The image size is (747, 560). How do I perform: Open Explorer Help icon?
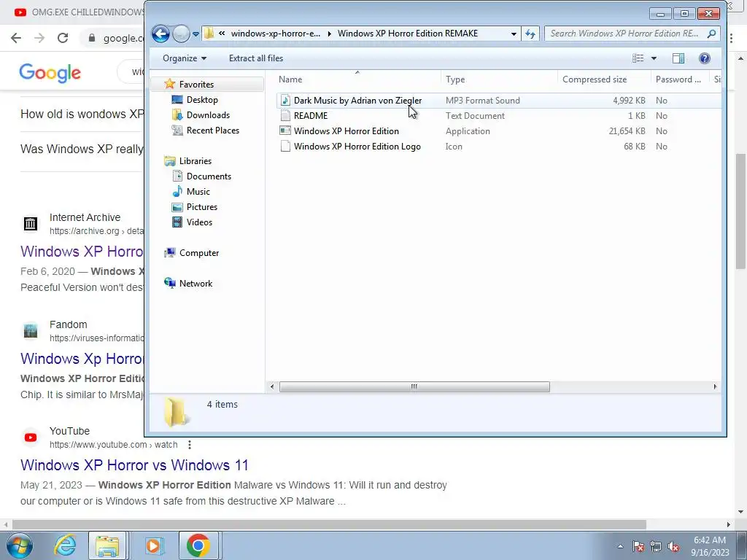tap(705, 58)
